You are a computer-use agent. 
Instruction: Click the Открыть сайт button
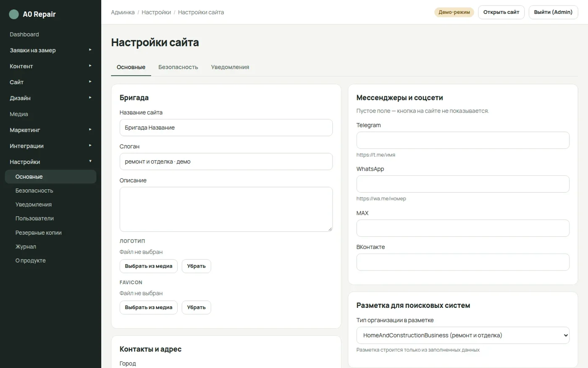coord(501,12)
